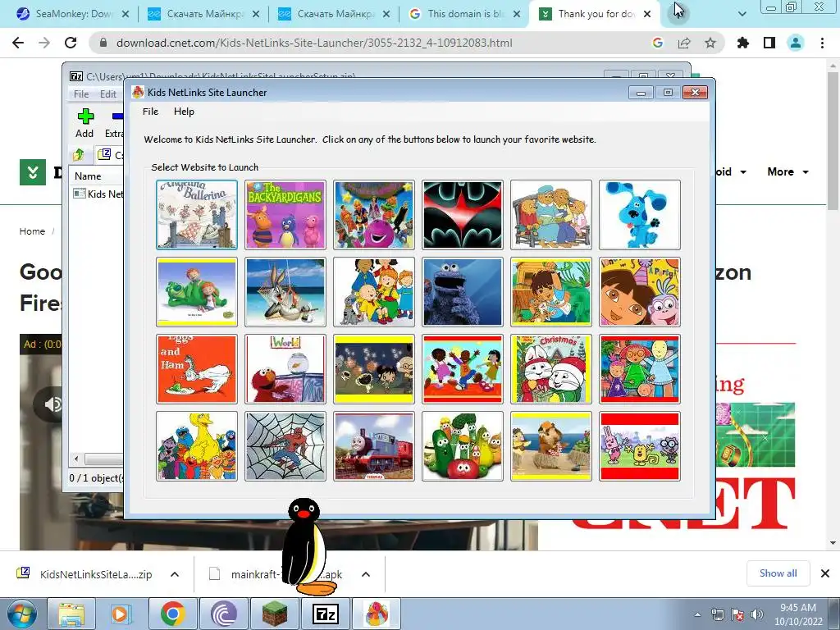Launch the Blue's Clues blue dog button
Image resolution: width=840 pixels, height=630 pixels.
point(640,215)
